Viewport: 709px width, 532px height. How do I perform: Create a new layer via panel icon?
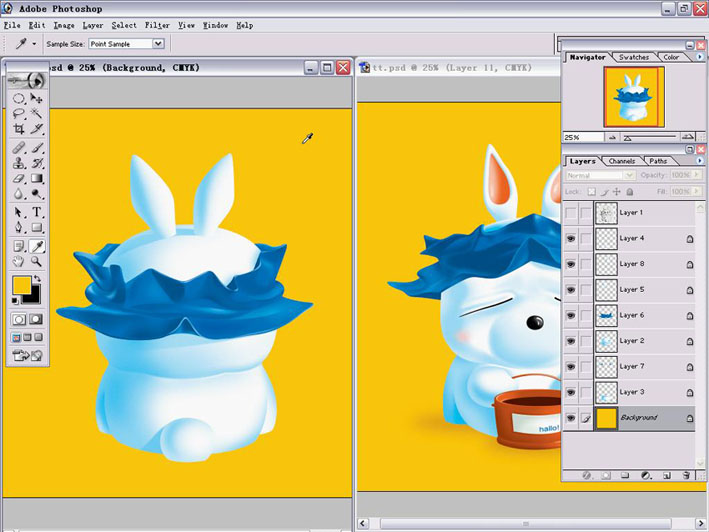click(666, 475)
